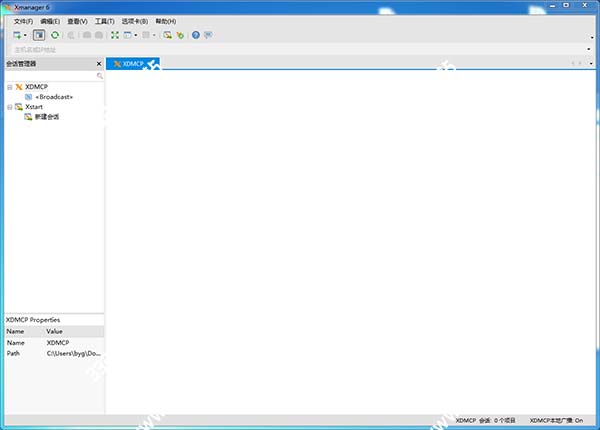Open the 文件(F) menu

(22, 20)
